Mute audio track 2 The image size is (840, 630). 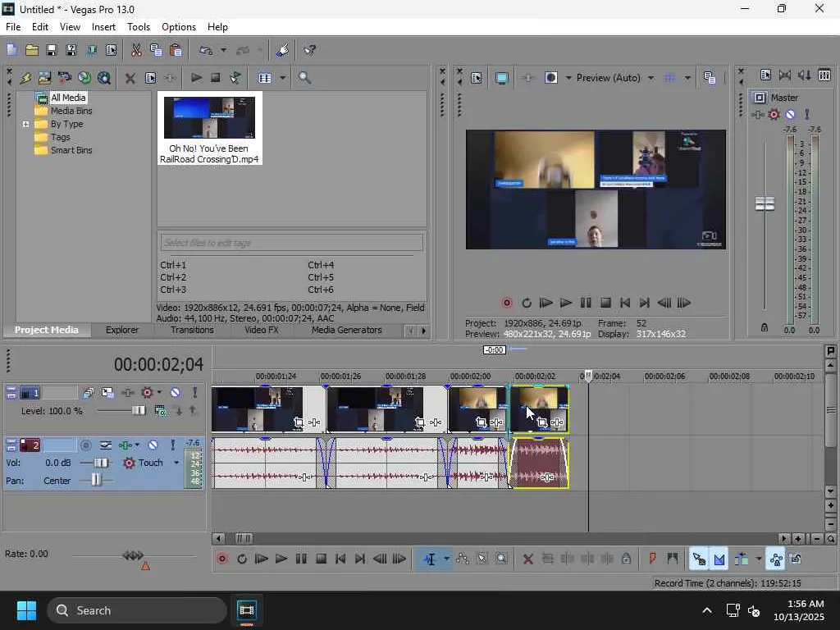point(153,445)
